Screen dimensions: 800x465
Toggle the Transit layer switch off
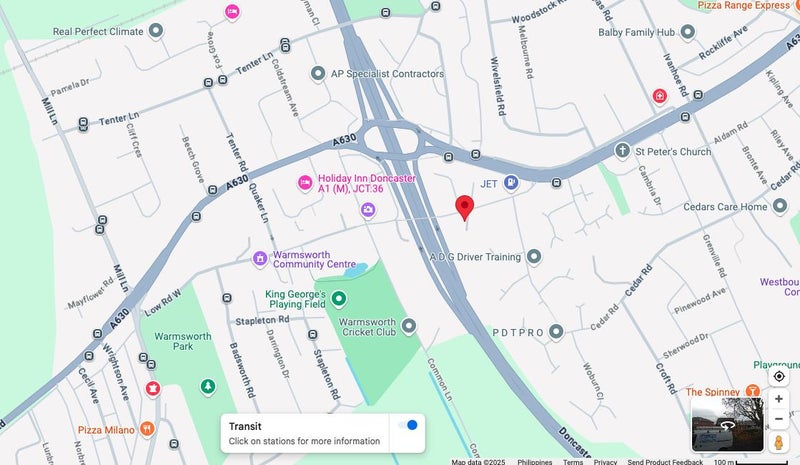408,425
